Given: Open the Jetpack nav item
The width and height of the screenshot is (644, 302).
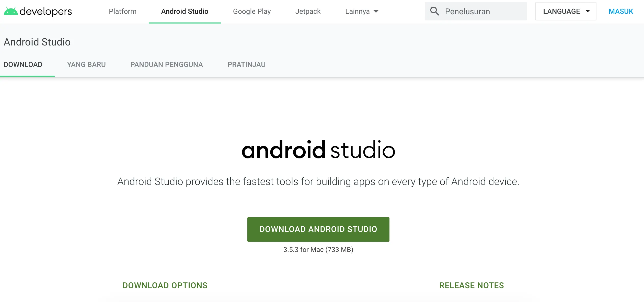Looking at the screenshot, I should [x=308, y=11].
